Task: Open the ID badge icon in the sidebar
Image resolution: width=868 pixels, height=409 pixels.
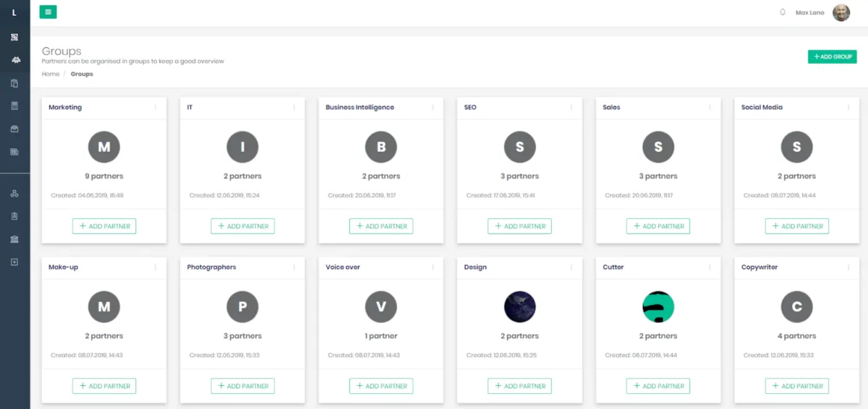Action: click(x=14, y=216)
